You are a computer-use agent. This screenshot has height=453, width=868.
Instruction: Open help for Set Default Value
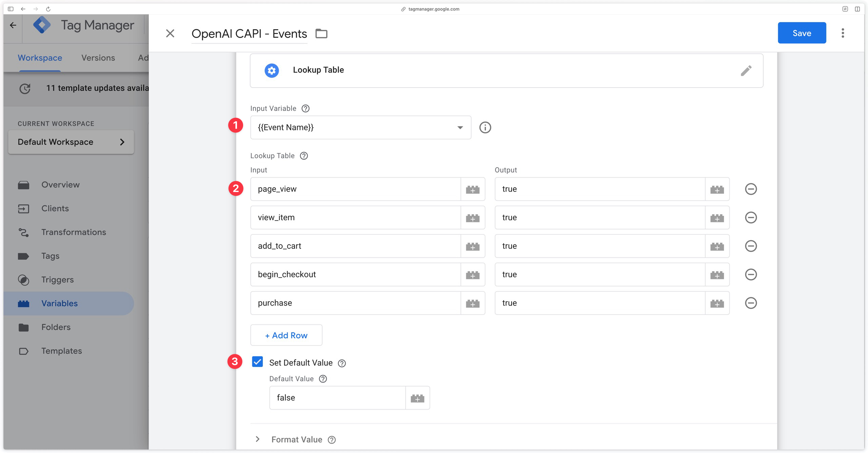pyautogui.click(x=342, y=363)
